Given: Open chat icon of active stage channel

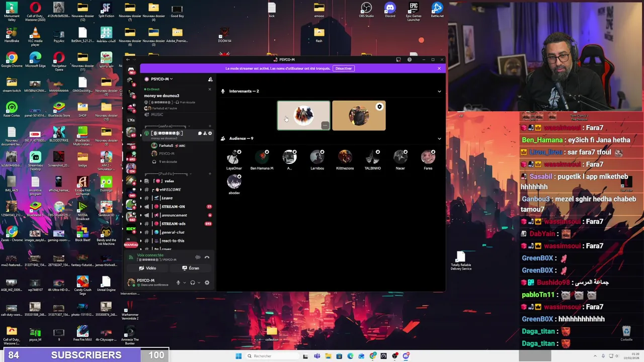Looking at the screenshot, I should (x=200, y=133).
